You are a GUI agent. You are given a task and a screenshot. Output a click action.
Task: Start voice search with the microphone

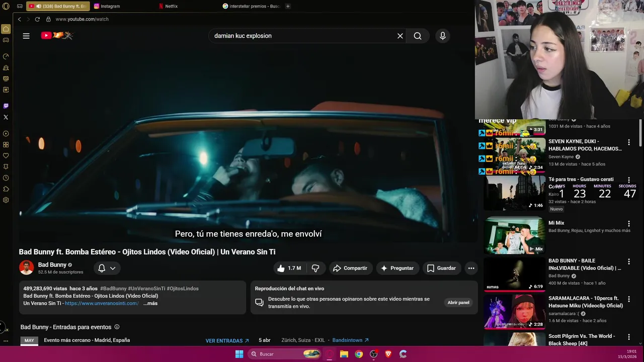[x=443, y=36]
